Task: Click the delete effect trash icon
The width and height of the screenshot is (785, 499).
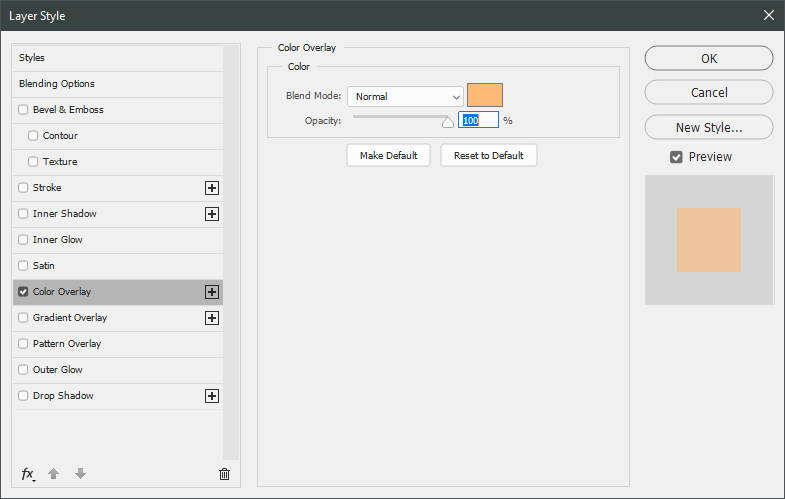Action: 224,474
